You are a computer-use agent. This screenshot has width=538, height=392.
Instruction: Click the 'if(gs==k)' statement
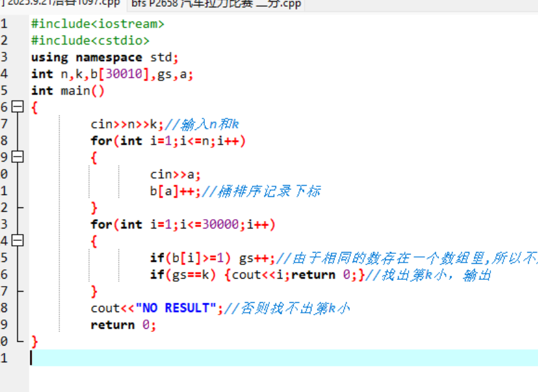183,275
